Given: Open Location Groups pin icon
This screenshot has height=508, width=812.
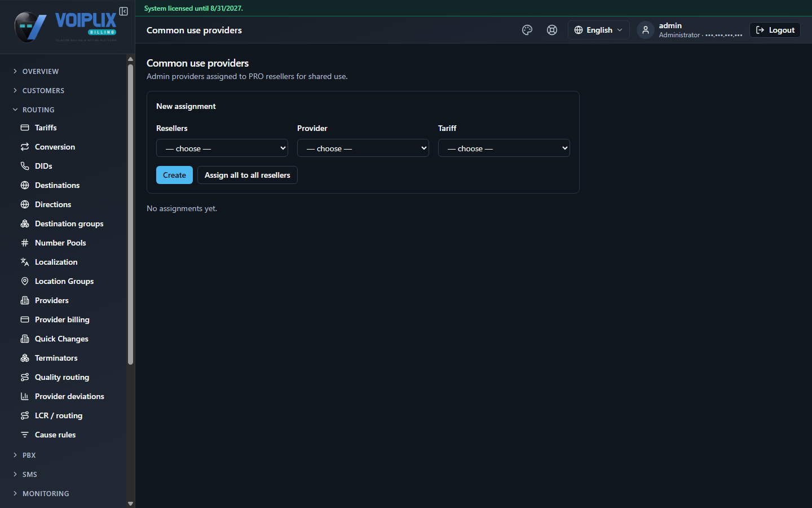Looking at the screenshot, I should (x=25, y=281).
